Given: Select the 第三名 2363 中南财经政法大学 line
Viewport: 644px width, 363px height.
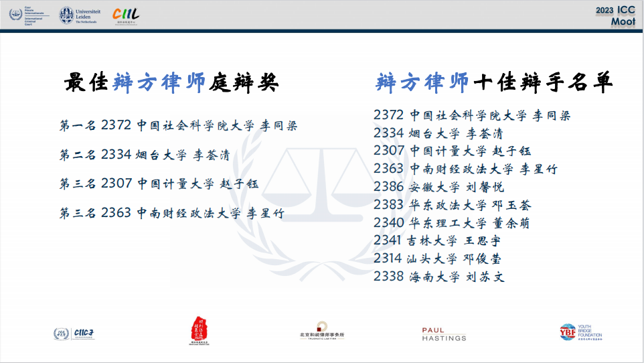Looking at the screenshot, I should coord(171,214).
